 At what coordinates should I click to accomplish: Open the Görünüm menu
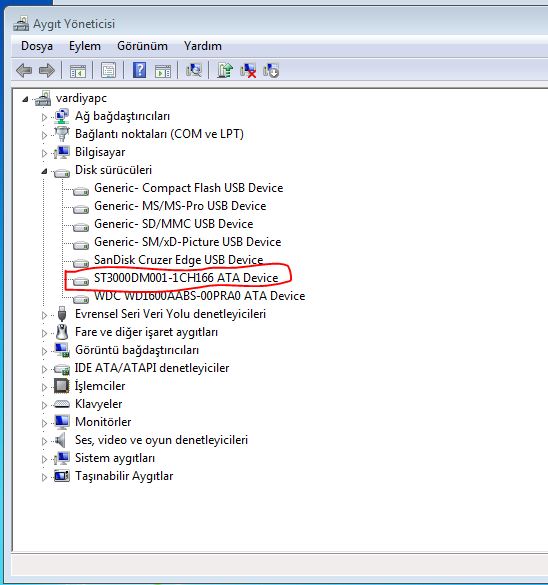[142, 46]
